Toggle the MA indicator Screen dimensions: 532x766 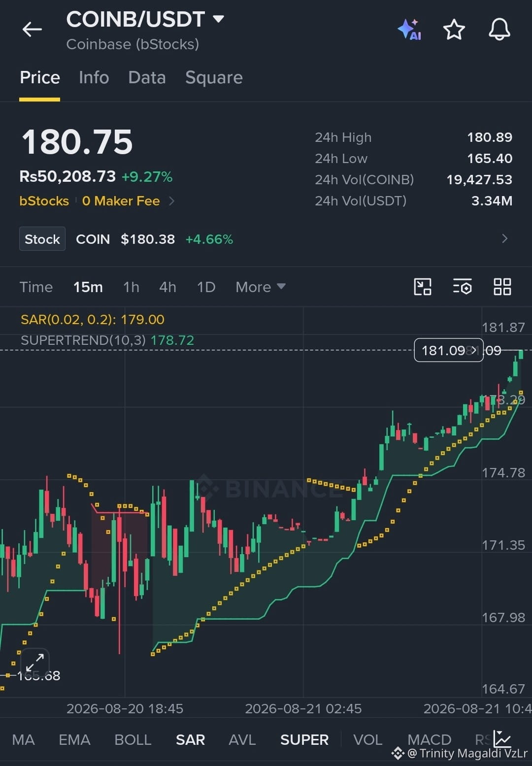pos(23,739)
